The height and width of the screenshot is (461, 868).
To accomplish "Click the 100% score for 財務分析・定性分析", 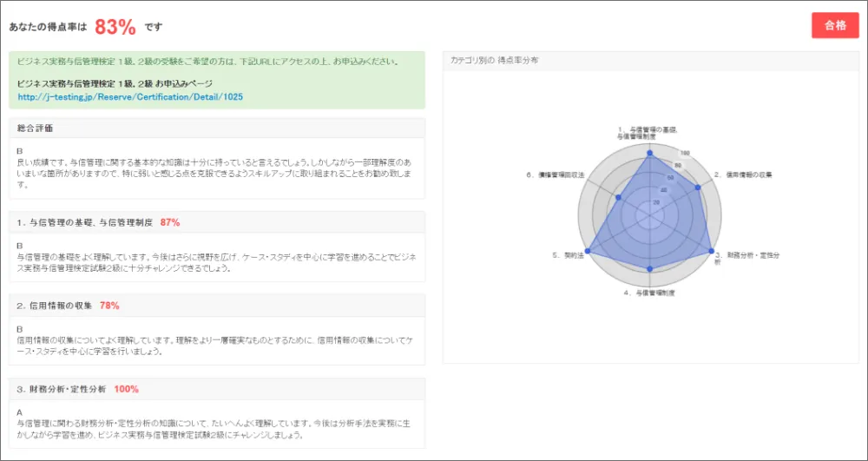I will (126, 389).
